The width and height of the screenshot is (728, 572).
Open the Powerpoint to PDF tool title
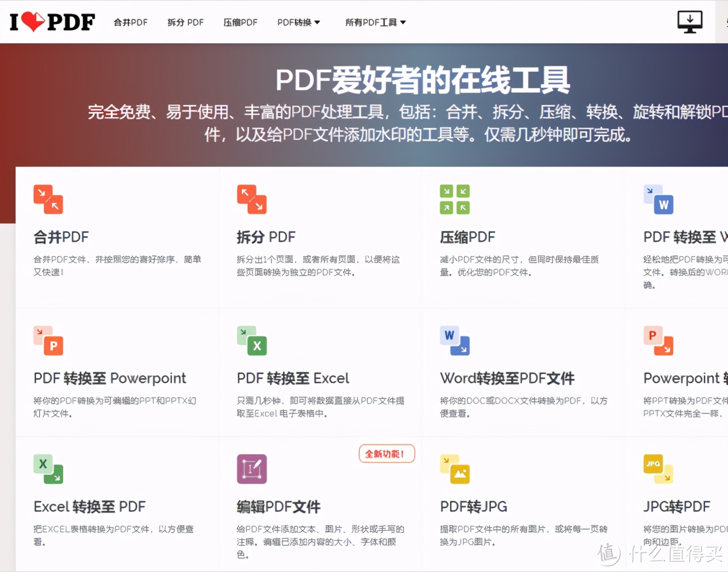(686, 378)
